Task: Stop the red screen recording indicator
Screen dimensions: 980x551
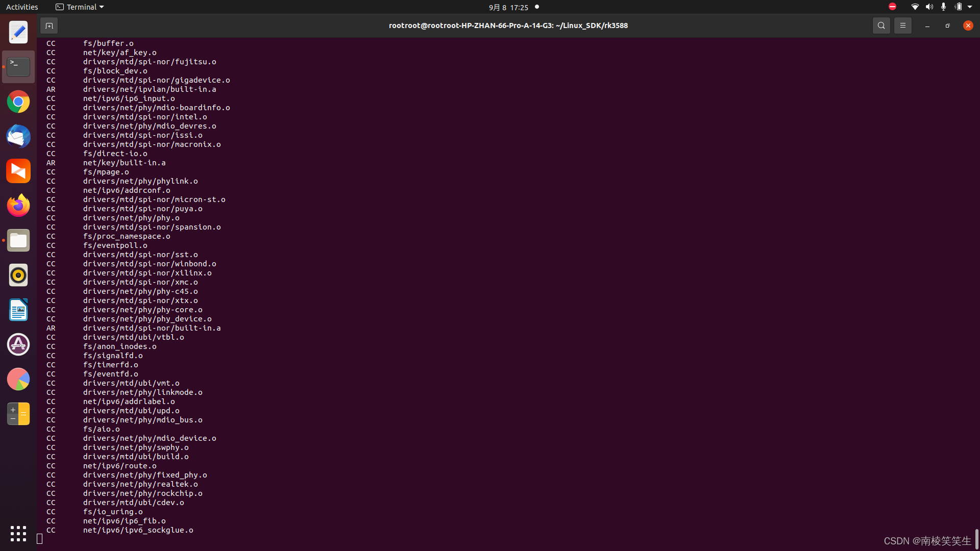Action: tap(892, 7)
